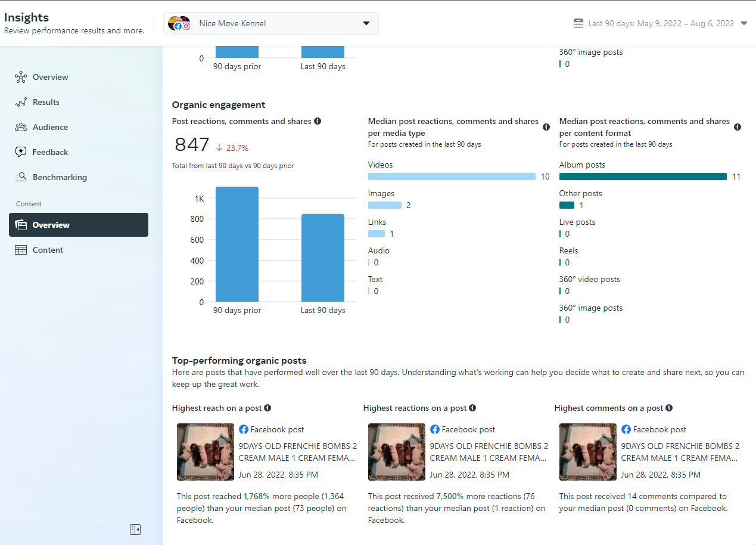Select Feedback from the sidebar

(79, 152)
